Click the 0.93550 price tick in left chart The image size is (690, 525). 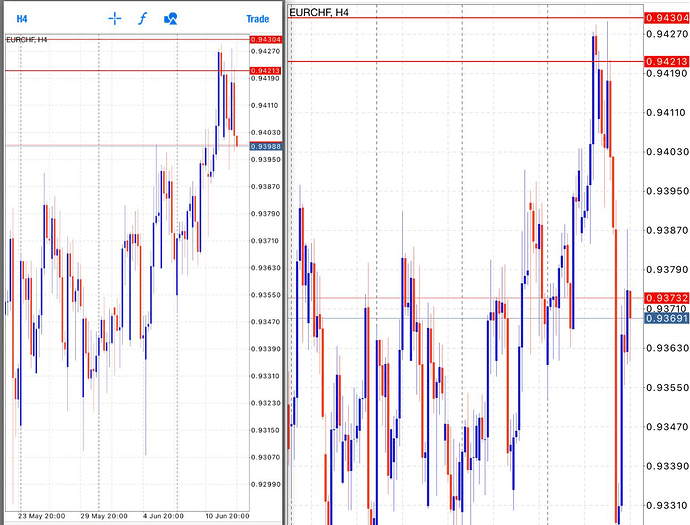(x=265, y=295)
